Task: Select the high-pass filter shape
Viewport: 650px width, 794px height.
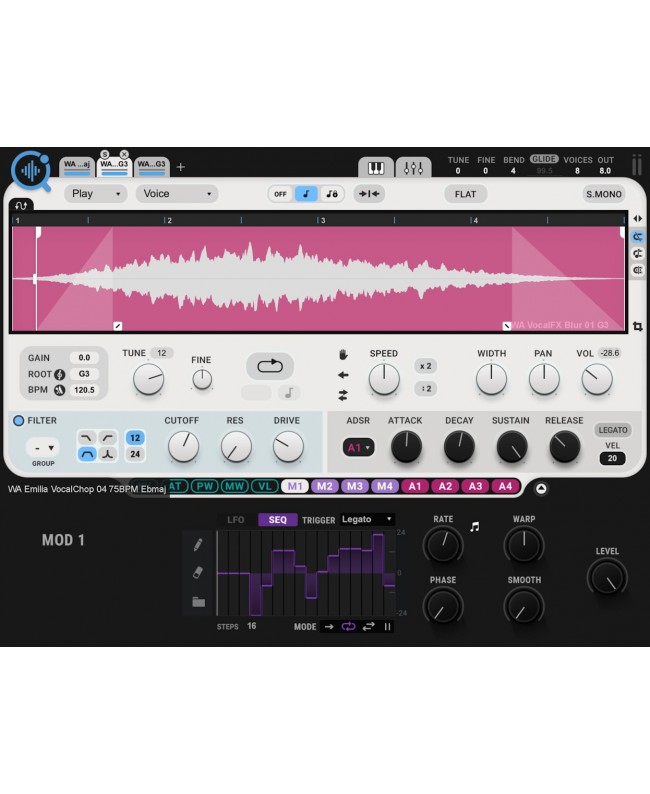Action: tap(107, 438)
